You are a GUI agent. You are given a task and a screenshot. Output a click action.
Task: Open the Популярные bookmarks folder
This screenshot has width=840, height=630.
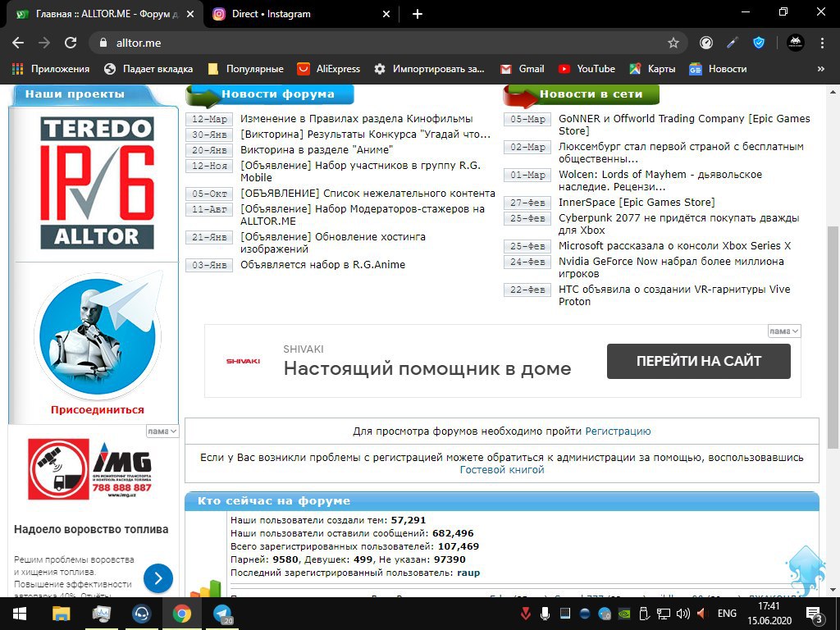point(246,69)
